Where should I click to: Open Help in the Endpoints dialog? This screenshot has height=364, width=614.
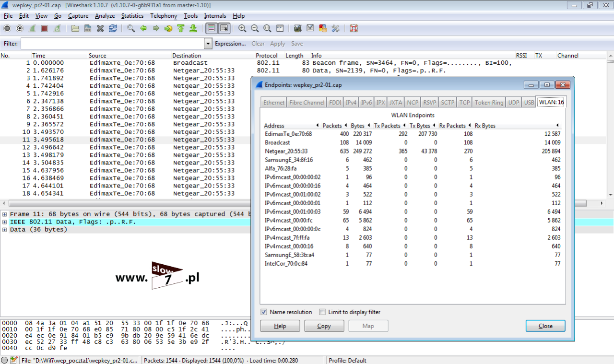click(x=280, y=326)
